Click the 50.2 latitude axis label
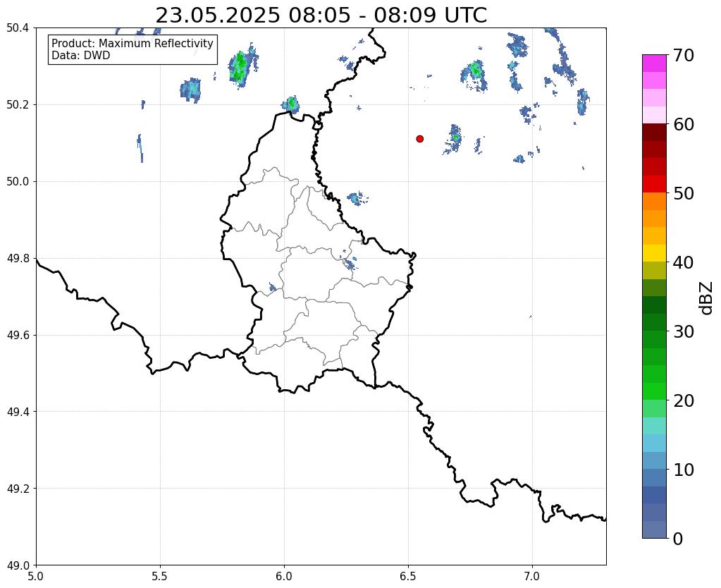 [x=18, y=105]
